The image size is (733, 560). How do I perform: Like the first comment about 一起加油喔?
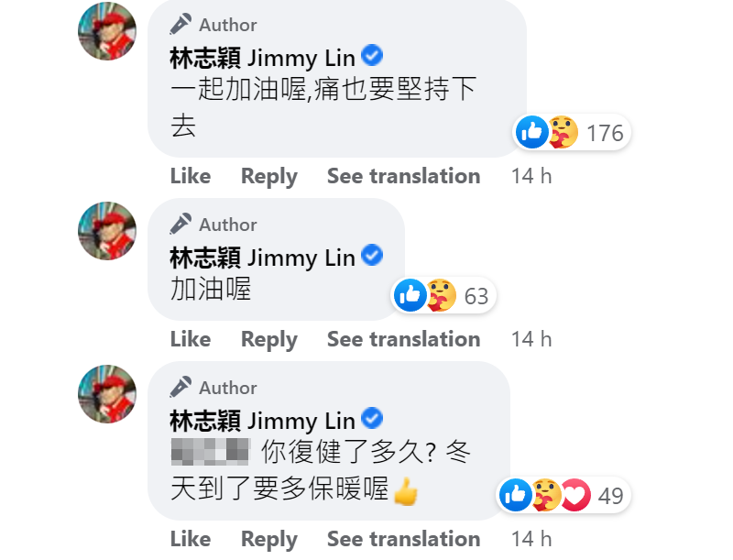191,176
